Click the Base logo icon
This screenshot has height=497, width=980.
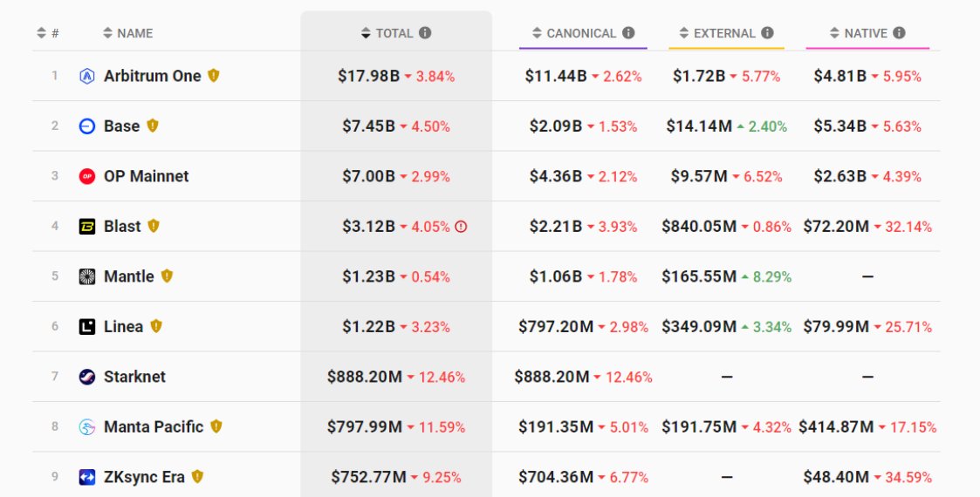[87, 126]
